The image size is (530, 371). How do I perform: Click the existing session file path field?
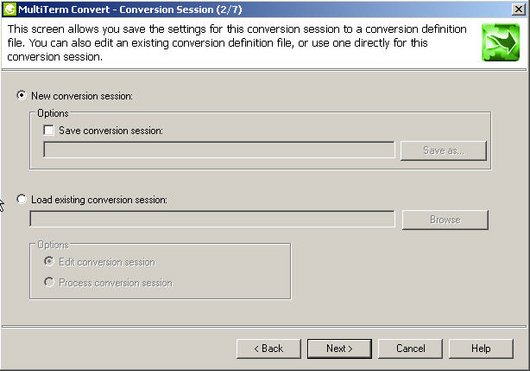click(212, 219)
